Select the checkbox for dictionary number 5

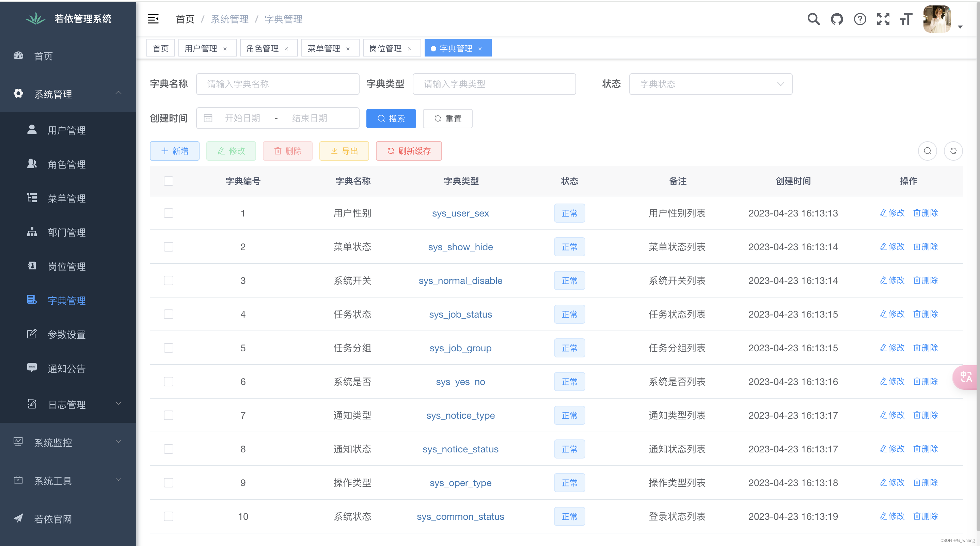[169, 348]
